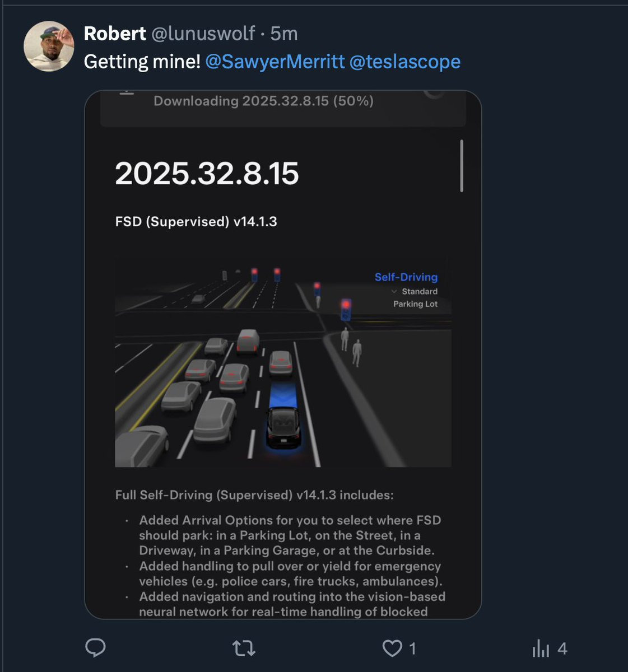628x672 pixels.
Task: Click pedestrian figures on the sidewalk
Action: (351, 346)
